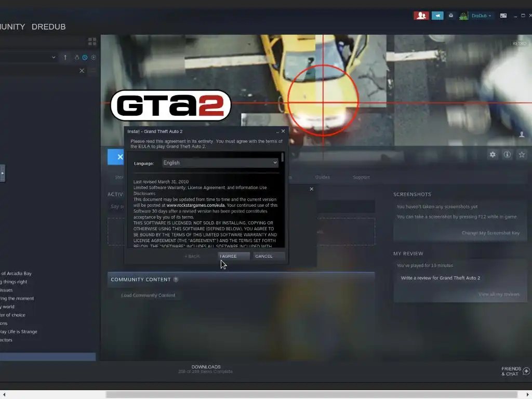Screen dimensions: 532x399
Task: Click the green profile avatar
Action: [x=463, y=16]
